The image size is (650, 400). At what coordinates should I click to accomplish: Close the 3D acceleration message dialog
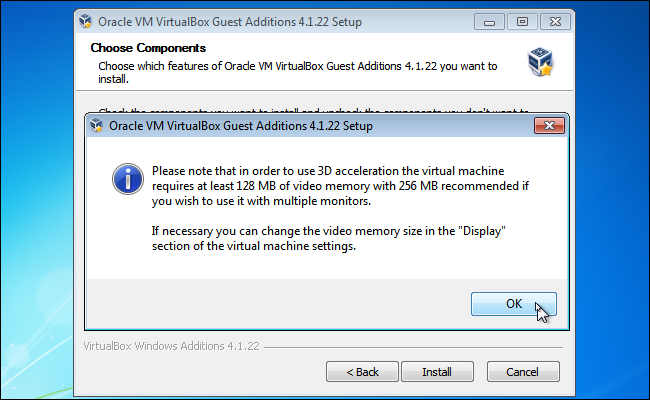[x=544, y=126]
